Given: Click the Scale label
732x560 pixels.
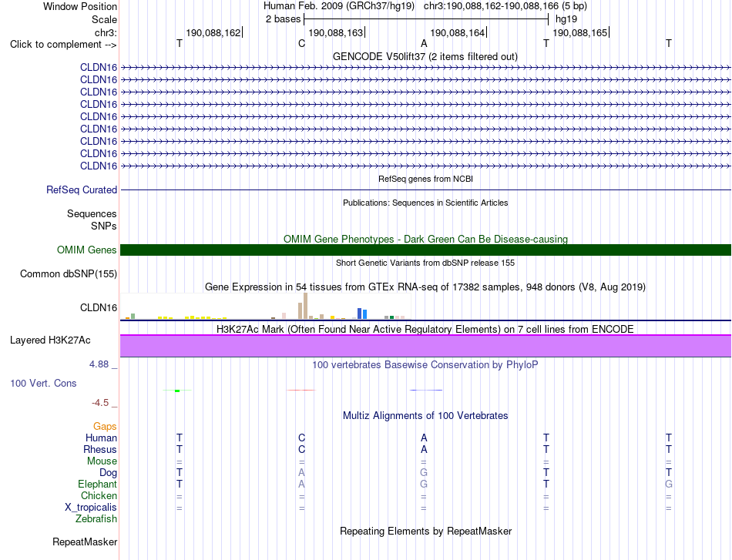Looking at the screenshot, I should [x=104, y=19].
